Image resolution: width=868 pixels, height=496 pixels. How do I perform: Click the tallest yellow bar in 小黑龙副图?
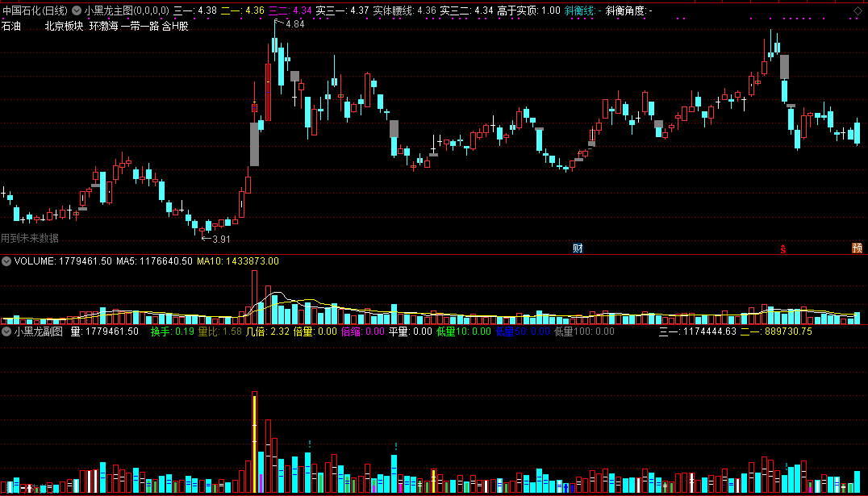pyautogui.click(x=255, y=442)
